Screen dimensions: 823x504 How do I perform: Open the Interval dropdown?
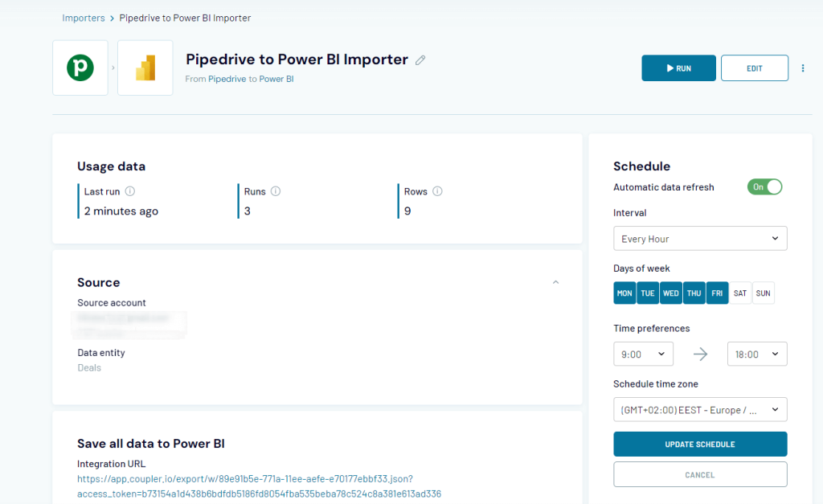(700, 238)
